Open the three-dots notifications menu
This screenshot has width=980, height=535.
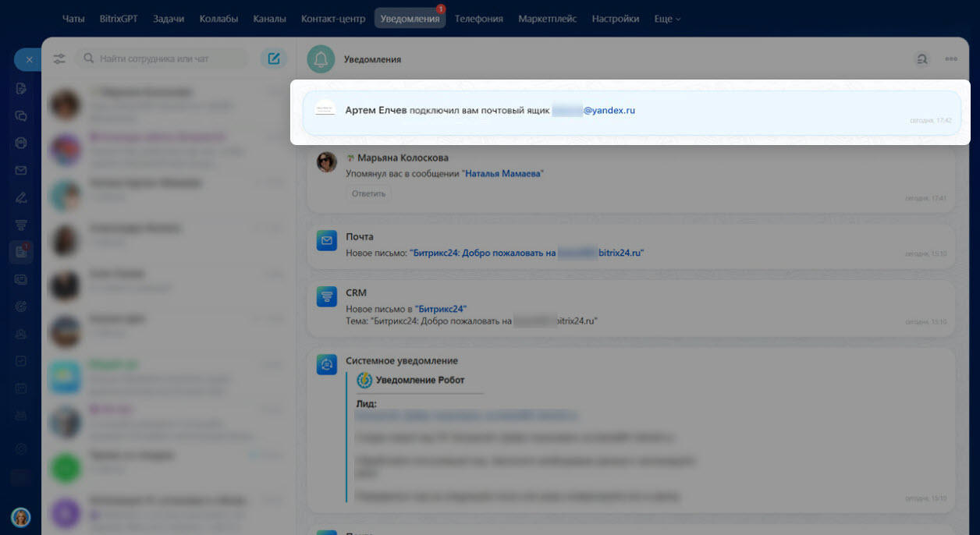951,59
